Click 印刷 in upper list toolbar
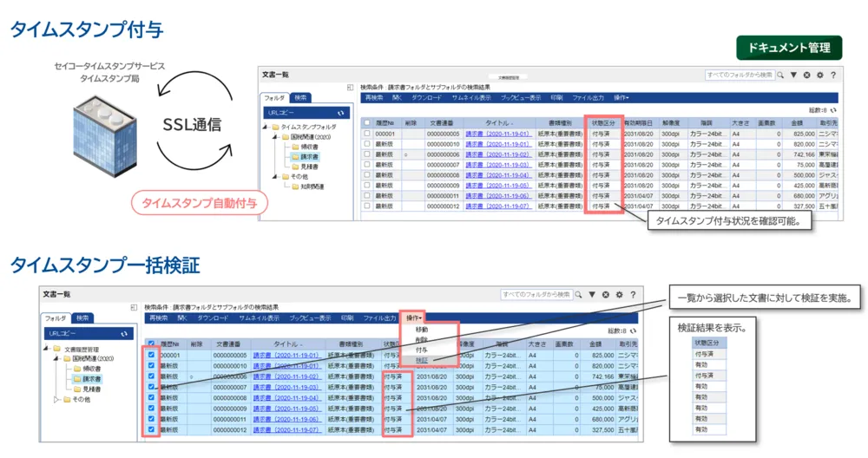Viewport: 868px width, 458px height. (x=556, y=98)
